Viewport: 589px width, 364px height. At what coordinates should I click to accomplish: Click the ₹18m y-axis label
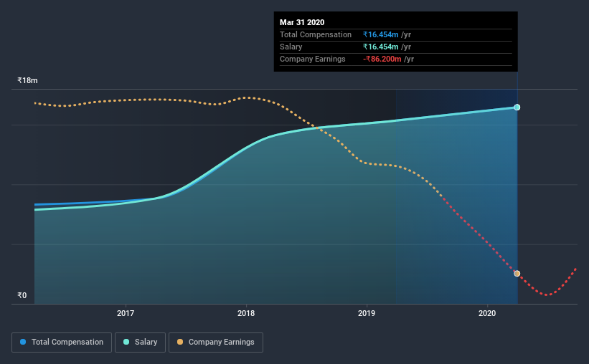pyautogui.click(x=27, y=80)
